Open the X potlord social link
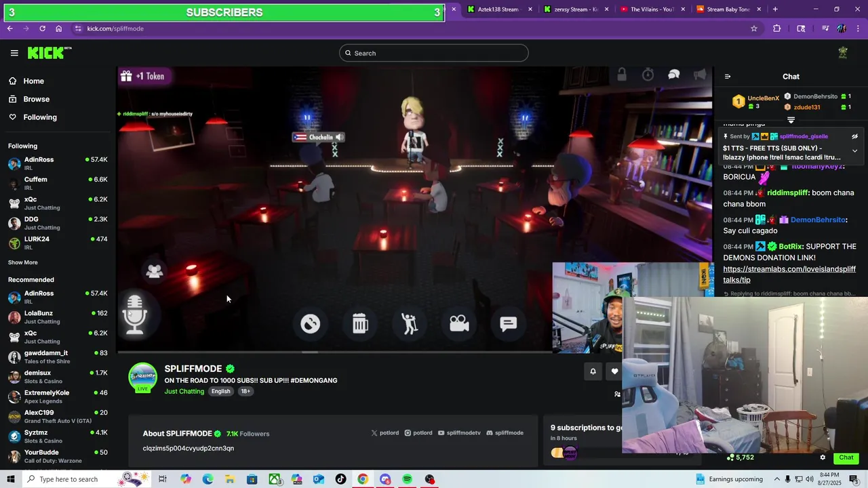Image resolution: width=868 pixels, height=488 pixels. pos(384,432)
